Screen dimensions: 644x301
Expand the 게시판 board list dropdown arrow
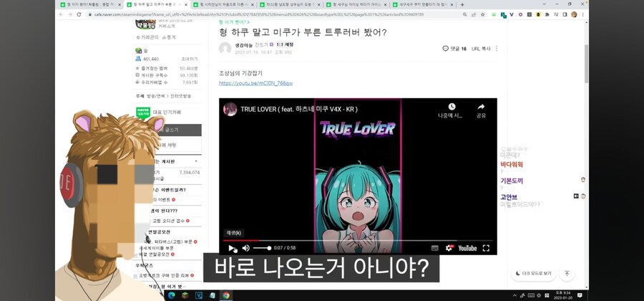(x=196, y=161)
